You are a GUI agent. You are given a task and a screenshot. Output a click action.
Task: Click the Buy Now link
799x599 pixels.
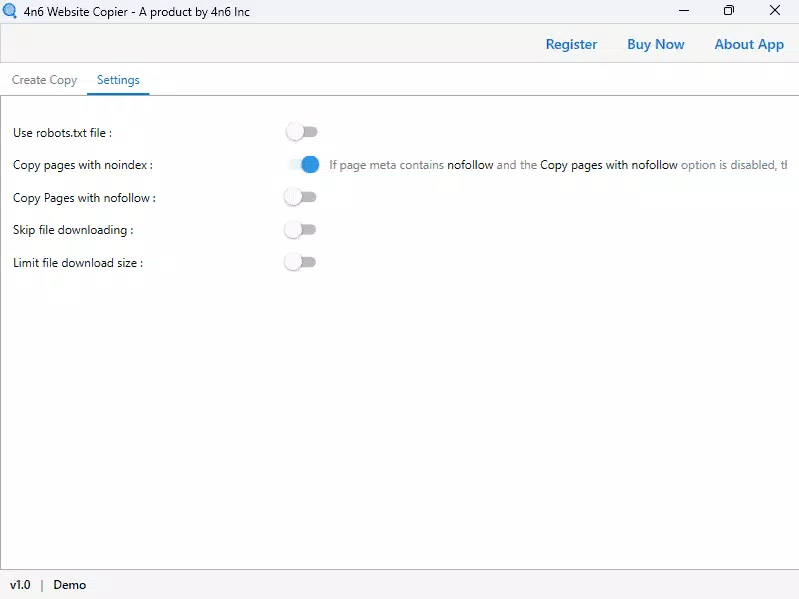click(655, 44)
